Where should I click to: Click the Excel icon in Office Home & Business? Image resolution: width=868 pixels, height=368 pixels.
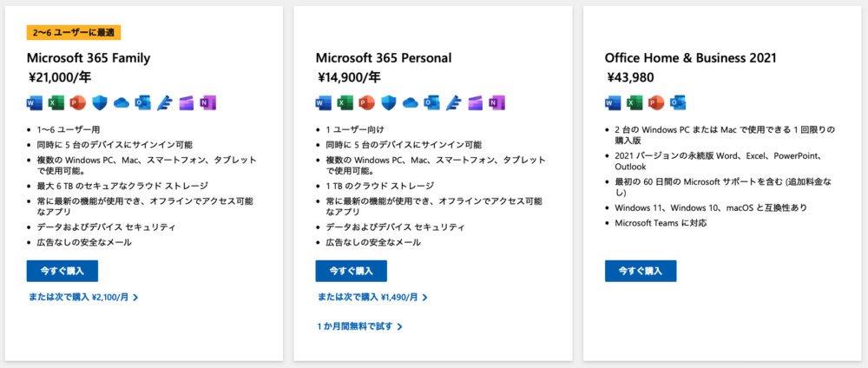pyautogui.click(x=635, y=102)
